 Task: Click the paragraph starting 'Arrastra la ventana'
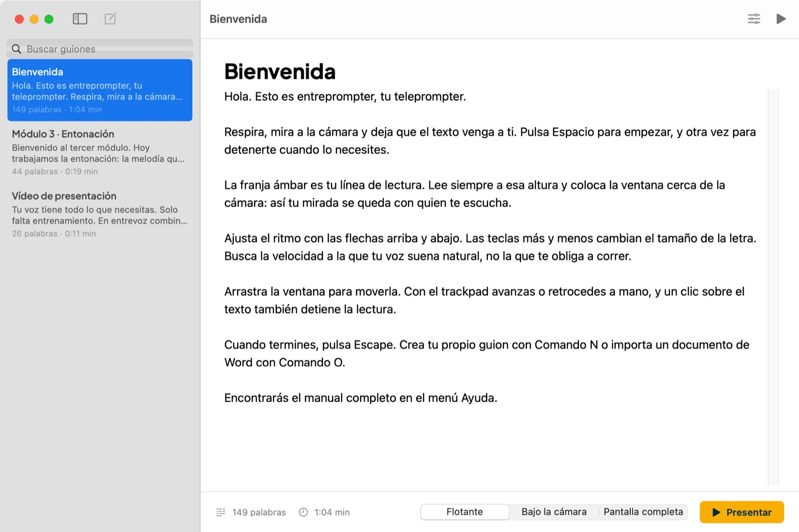click(484, 300)
